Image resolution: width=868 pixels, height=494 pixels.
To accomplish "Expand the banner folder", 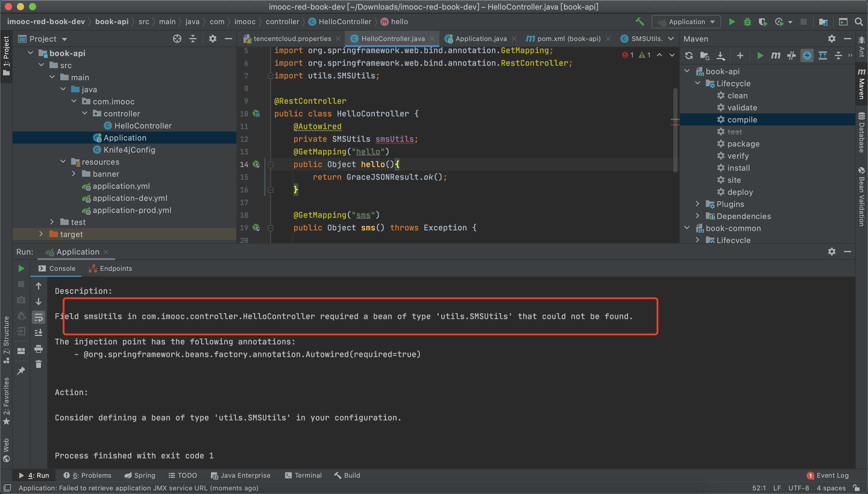I will 74,174.
